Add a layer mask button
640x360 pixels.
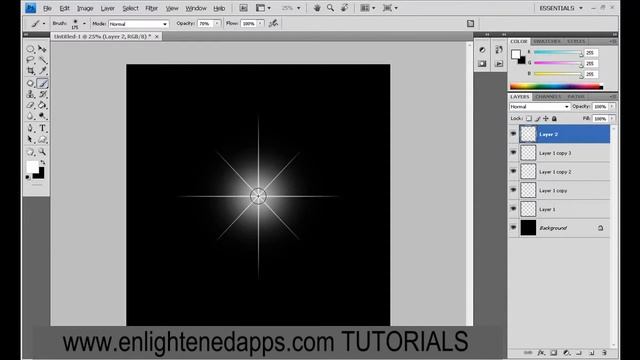(553, 353)
